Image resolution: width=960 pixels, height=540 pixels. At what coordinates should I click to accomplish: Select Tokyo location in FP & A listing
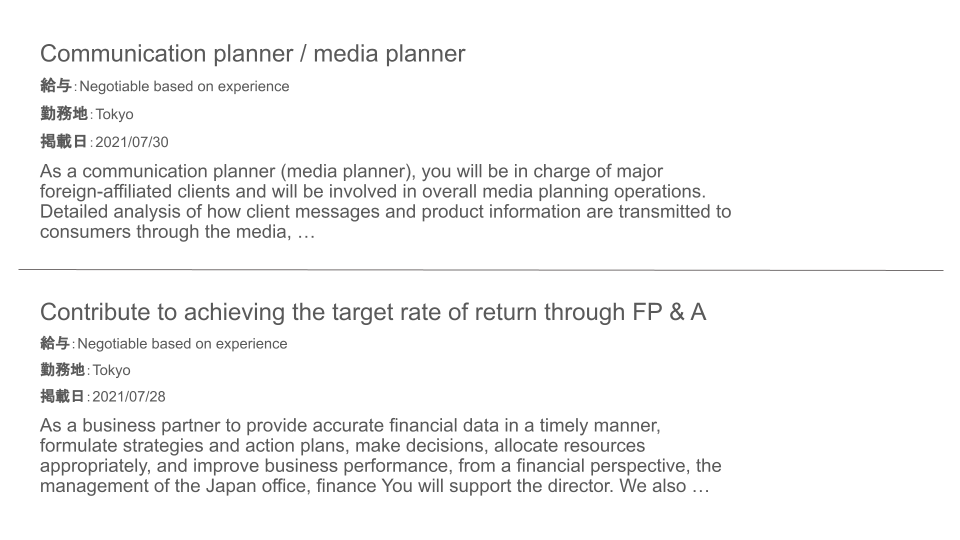click(x=111, y=370)
